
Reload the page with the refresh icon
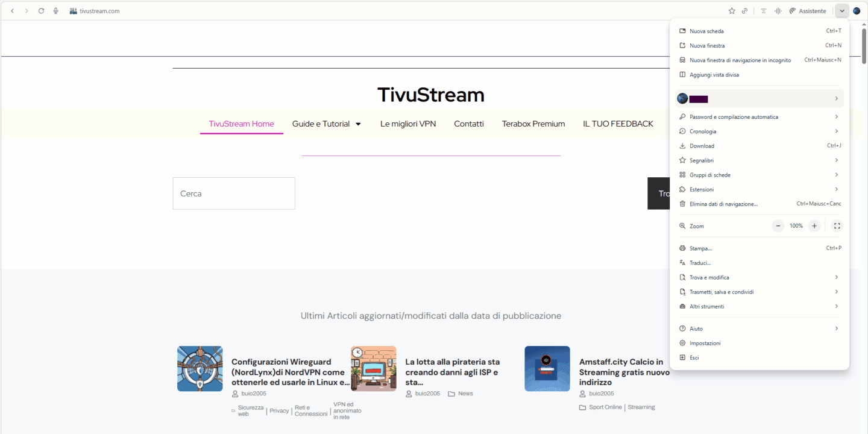coord(41,11)
